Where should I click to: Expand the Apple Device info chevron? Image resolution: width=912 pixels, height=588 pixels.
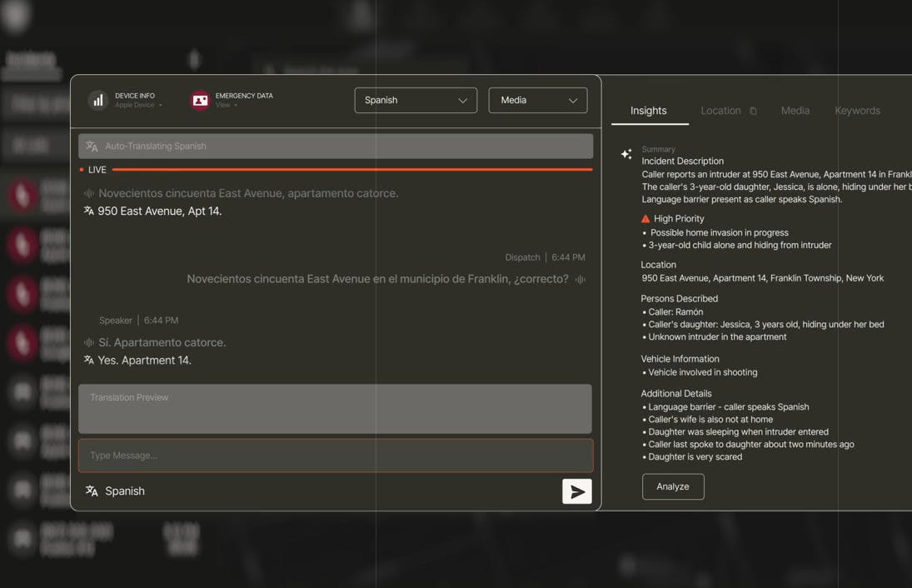point(161,106)
